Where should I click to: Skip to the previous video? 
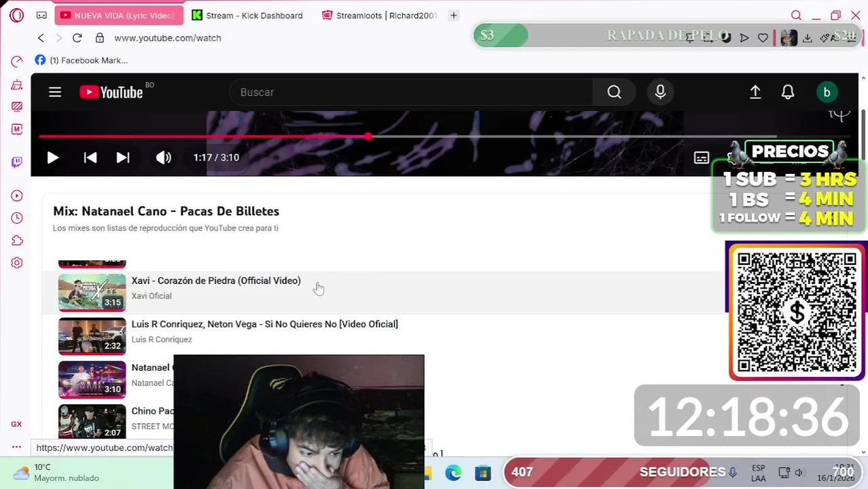tap(90, 158)
